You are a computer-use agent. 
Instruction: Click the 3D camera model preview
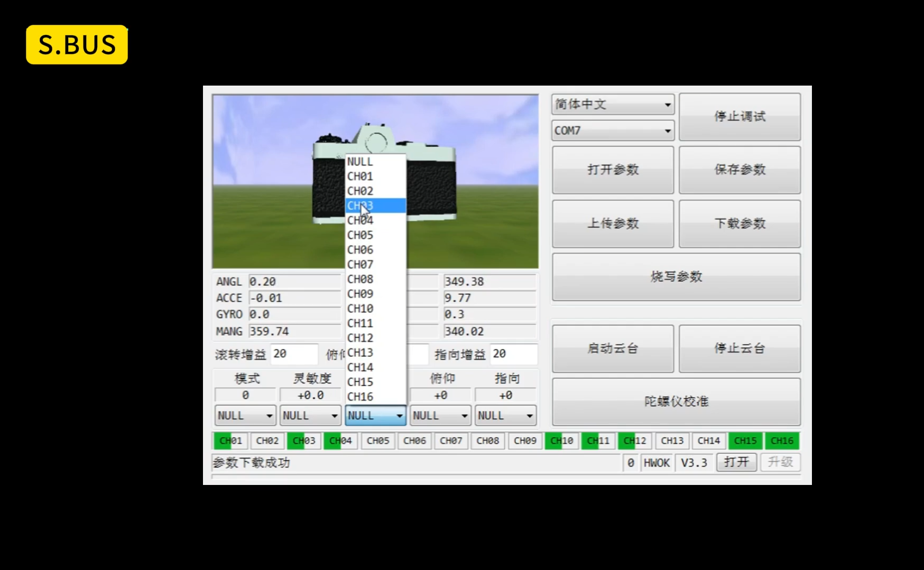375,182
